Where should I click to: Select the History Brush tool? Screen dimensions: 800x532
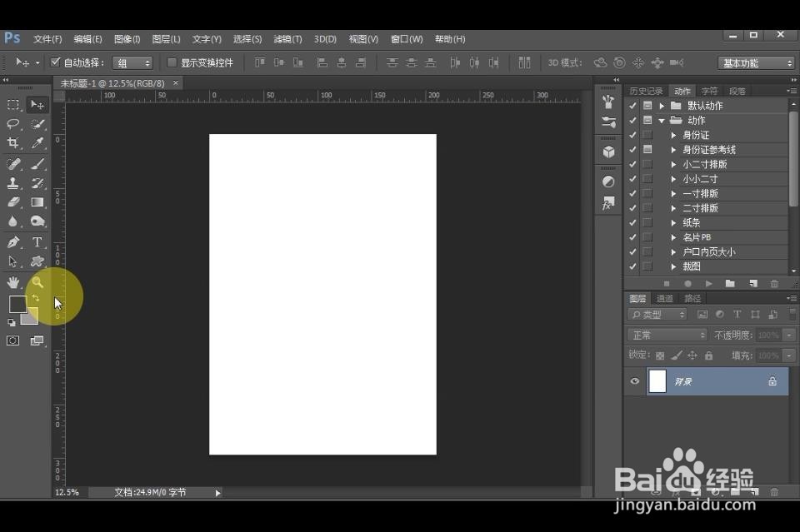[37, 183]
